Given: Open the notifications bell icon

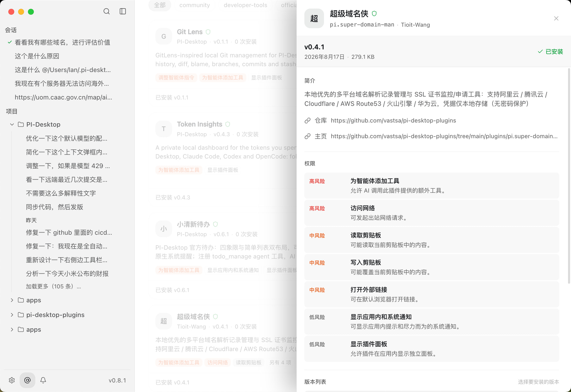Looking at the screenshot, I should click(x=43, y=380).
